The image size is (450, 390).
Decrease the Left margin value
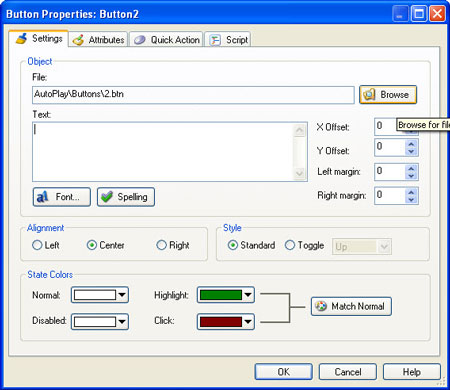point(411,176)
